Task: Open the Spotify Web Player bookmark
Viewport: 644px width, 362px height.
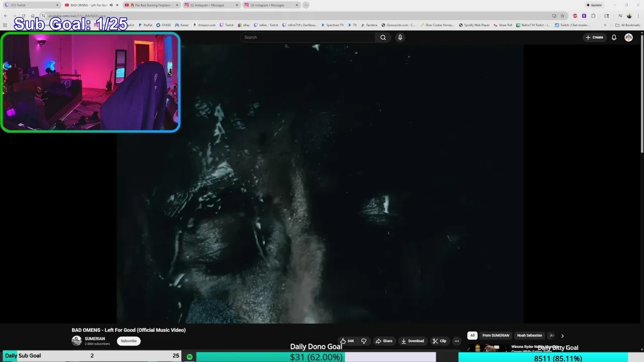Action: coord(474,25)
